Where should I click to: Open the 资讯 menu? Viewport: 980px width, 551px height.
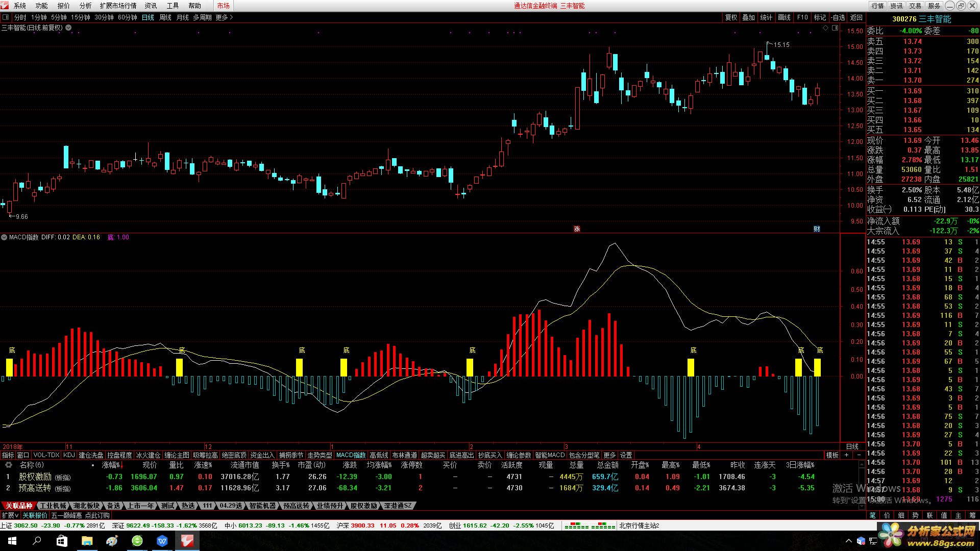point(151,6)
